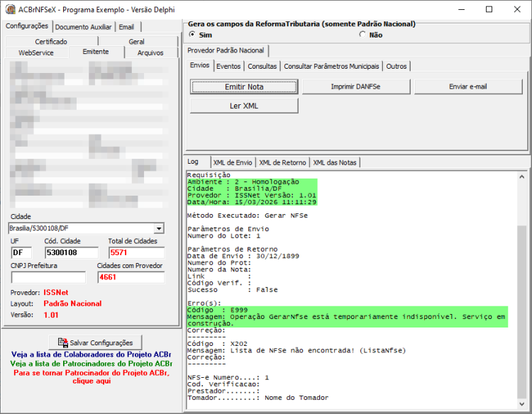This screenshot has height=414, width=532.
Task: Click the Total de Cidades field
Action: tap(136, 252)
